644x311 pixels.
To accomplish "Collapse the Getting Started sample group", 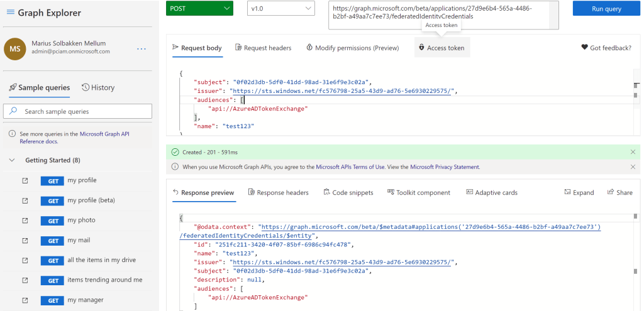I will coord(12,160).
